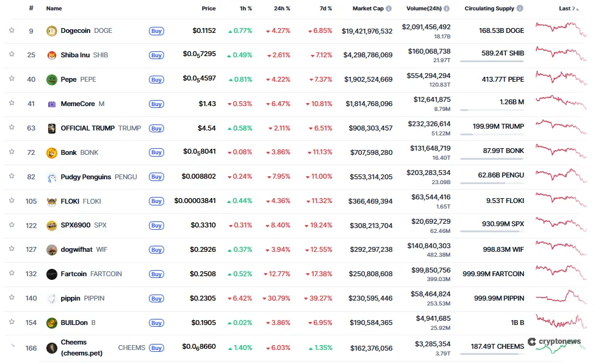The width and height of the screenshot is (601, 364).
Task: Click the Volume(24h) info icon
Action: [447, 9]
